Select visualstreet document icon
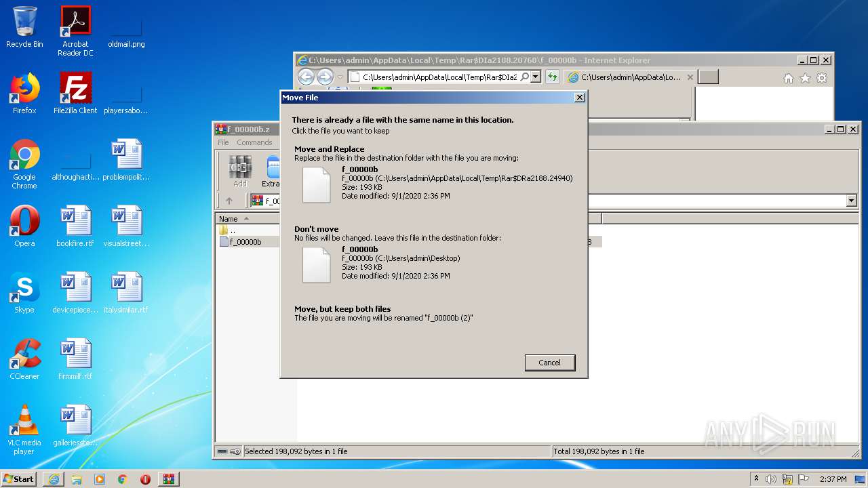Image resolution: width=868 pixels, height=488 pixels. (x=126, y=226)
